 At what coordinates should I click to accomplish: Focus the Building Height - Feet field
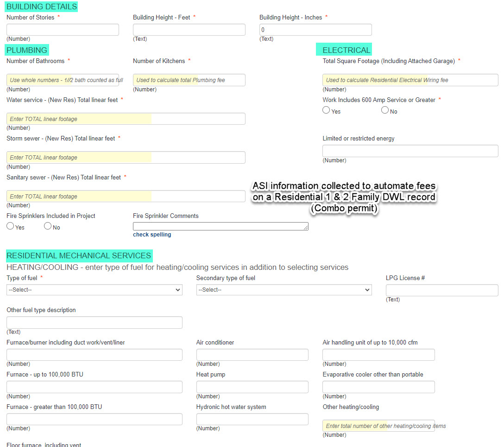189,30
